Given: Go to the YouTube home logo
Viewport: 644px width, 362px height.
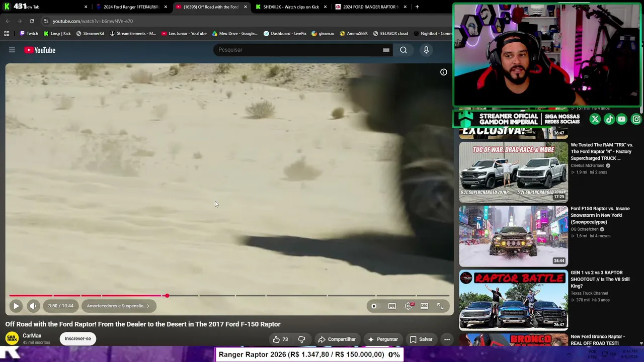Looking at the screenshot, I should tap(40, 50).
